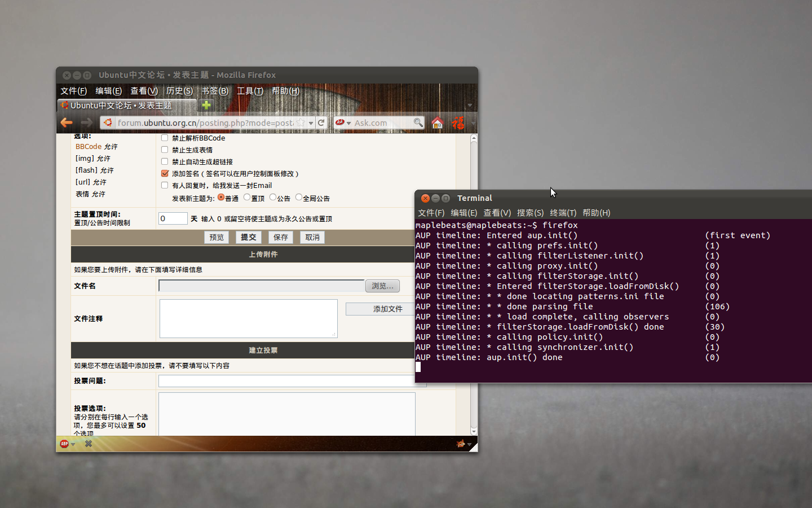
Task: Switch to Ubuntu中文论坛 发表主题 tab
Action: coord(127,105)
